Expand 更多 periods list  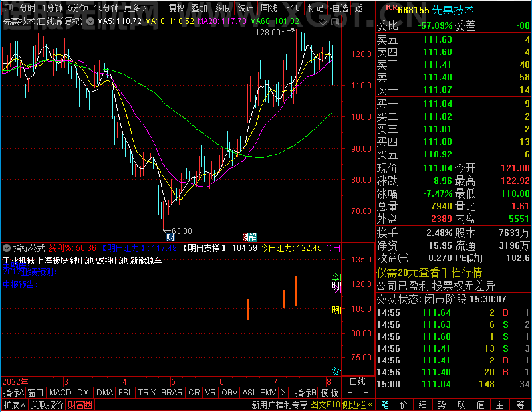136,8
